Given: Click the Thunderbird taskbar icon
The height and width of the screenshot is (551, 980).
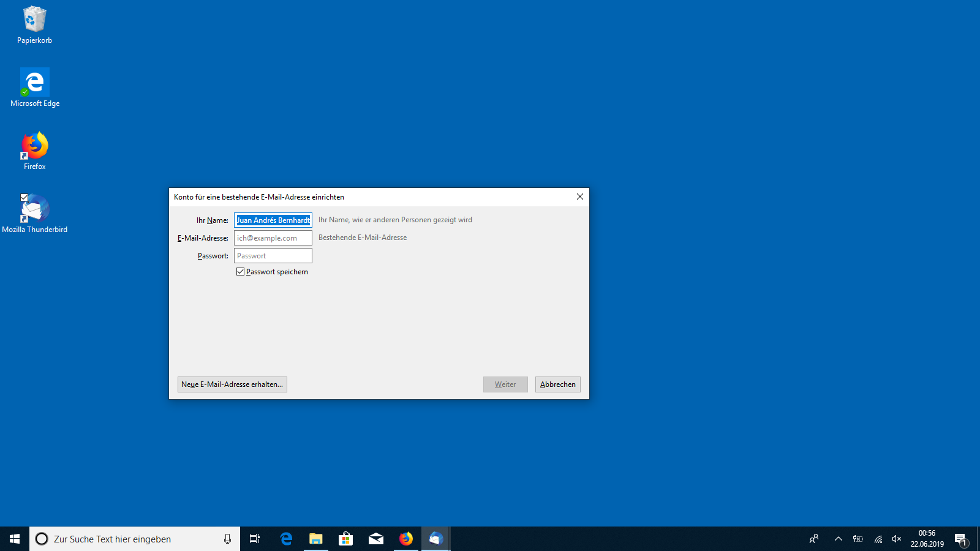Looking at the screenshot, I should pyautogui.click(x=435, y=539).
